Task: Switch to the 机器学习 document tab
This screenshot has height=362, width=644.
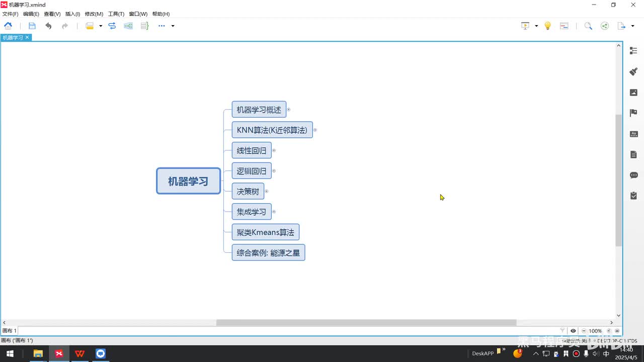Action: 13,38
